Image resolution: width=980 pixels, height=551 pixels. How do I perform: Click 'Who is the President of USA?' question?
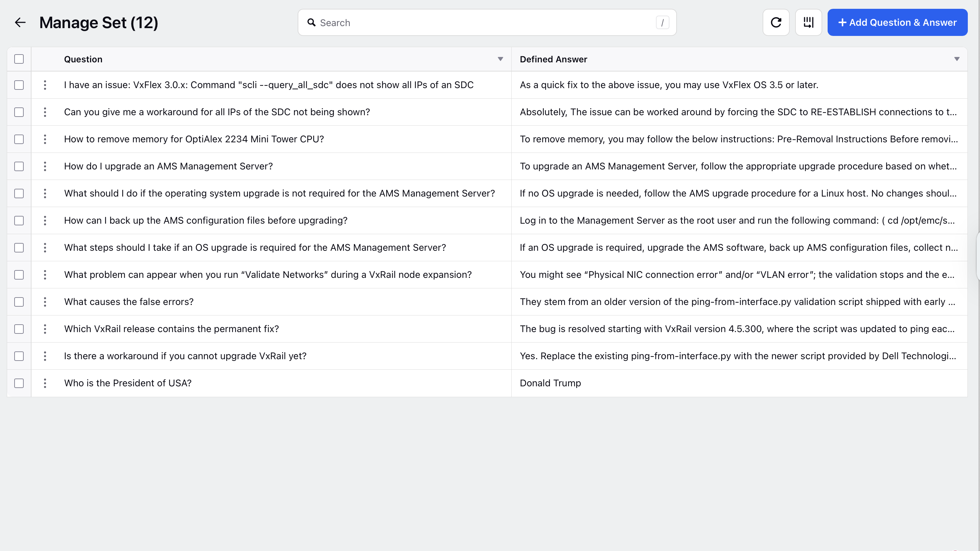127,383
